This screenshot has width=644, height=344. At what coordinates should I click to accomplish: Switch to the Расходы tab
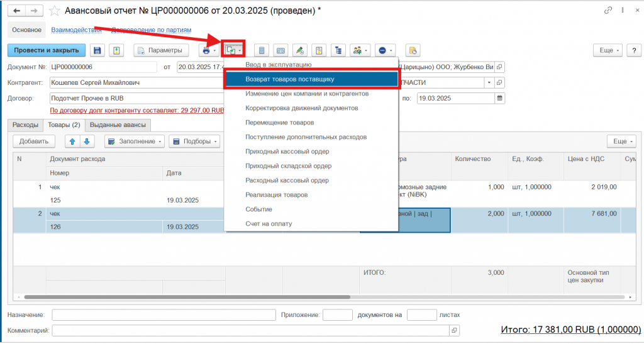[x=26, y=125]
